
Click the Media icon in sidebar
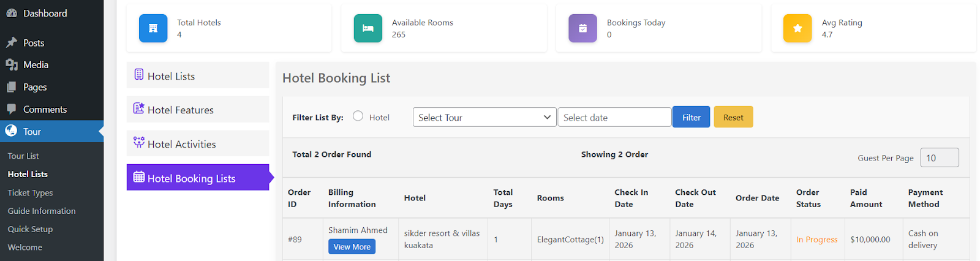[12, 65]
